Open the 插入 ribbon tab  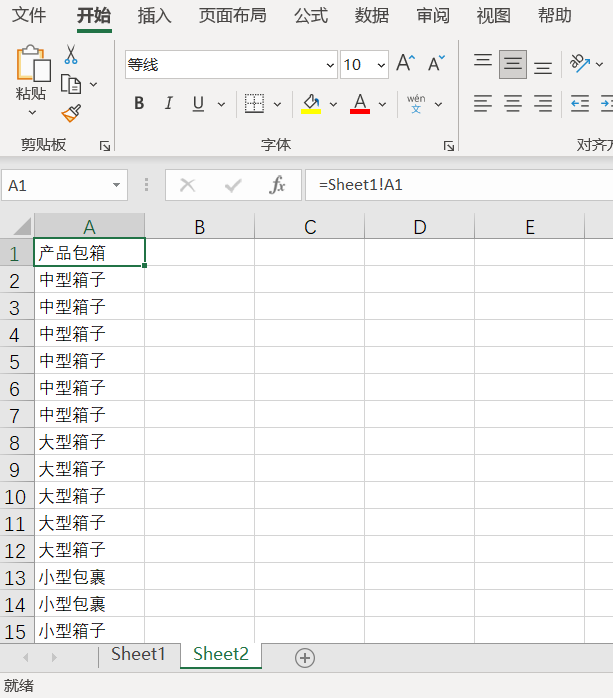(154, 16)
